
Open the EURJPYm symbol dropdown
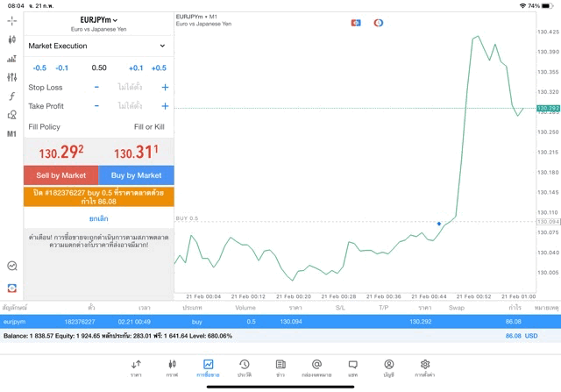point(99,20)
